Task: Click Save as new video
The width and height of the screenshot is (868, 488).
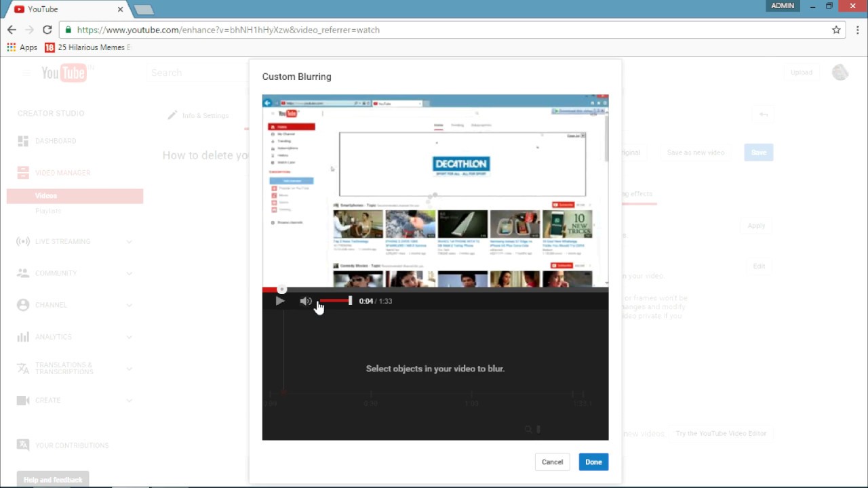Action: pos(696,152)
